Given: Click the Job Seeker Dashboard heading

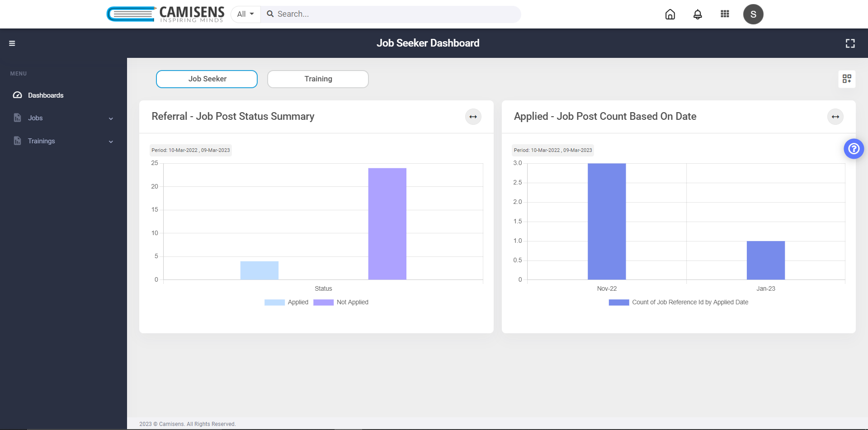Looking at the screenshot, I should pyautogui.click(x=428, y=43).
